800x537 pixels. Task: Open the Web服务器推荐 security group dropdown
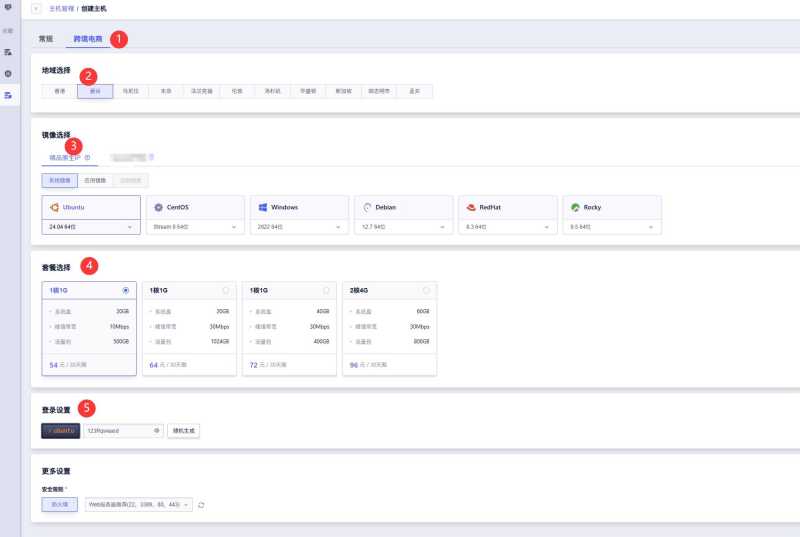(139, 505)
